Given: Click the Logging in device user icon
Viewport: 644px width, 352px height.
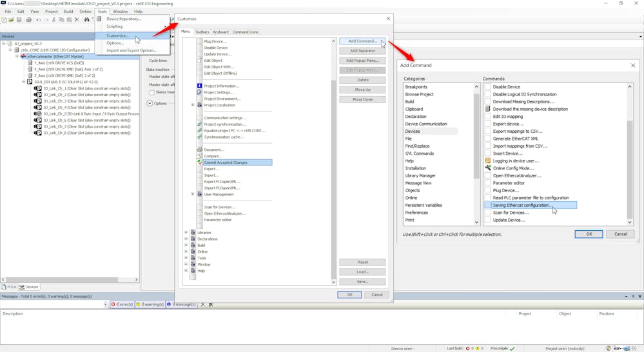Looking at the screenshot, I should pyautogui.click(x=488, y=161).
